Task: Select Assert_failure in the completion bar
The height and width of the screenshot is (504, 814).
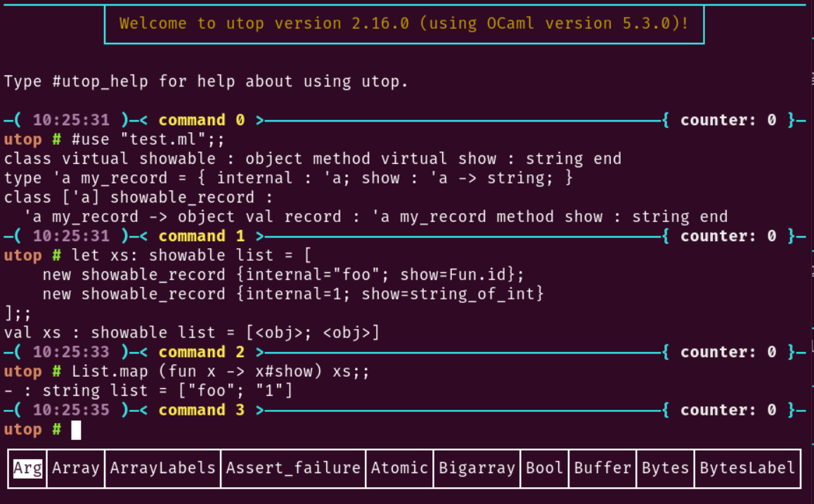Action: point(293,468)
